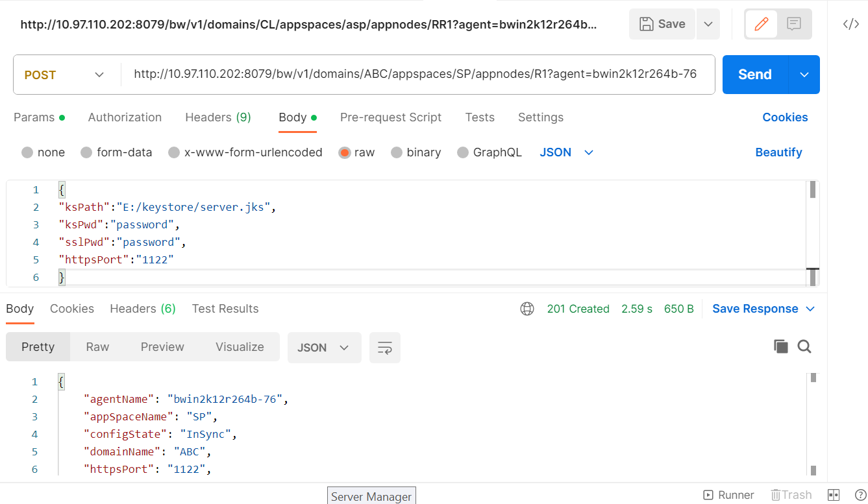Open the code snippet icon

point(850,24)
